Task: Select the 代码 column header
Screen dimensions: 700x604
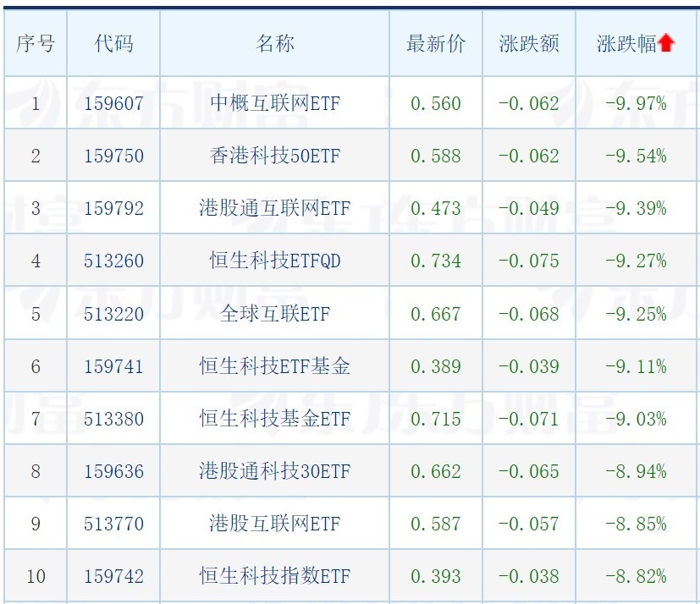Action: coord(113,44)
